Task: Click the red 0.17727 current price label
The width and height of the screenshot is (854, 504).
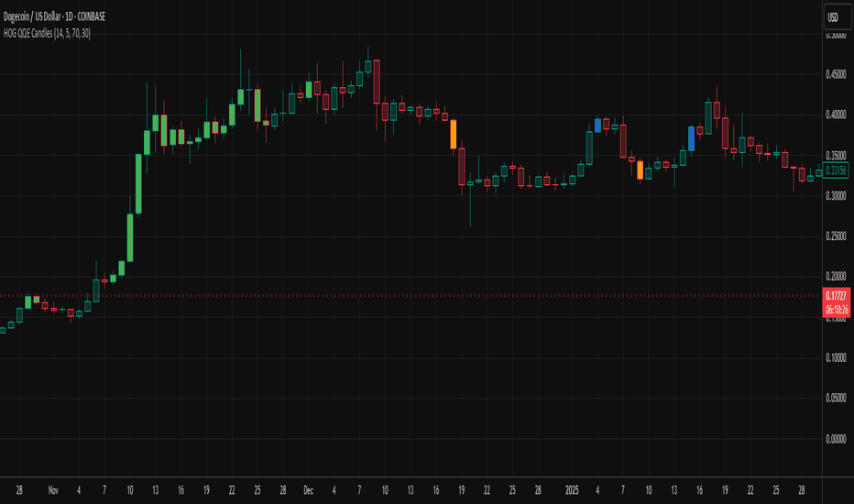Action: [x=836, y=296]
